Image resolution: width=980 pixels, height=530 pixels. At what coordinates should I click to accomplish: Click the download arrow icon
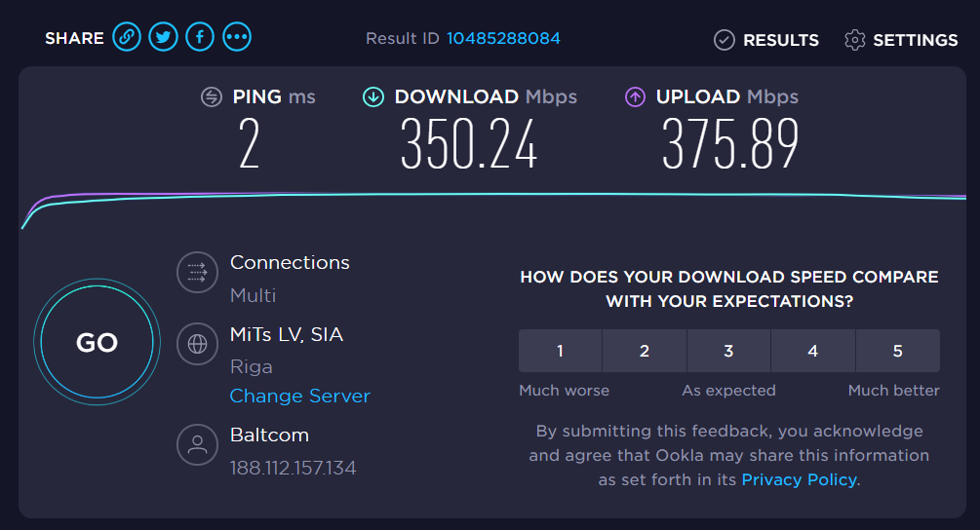coord(373,96)
